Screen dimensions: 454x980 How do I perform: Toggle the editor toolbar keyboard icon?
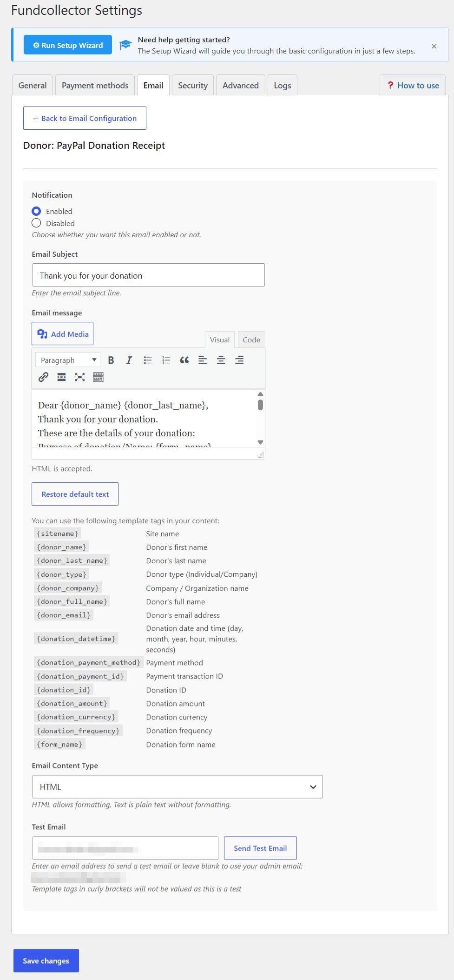click(98, 377)
